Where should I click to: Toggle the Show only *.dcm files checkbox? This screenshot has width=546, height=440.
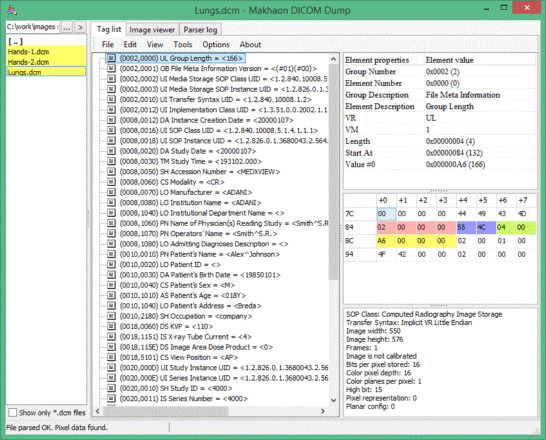(x=13, y=412)
